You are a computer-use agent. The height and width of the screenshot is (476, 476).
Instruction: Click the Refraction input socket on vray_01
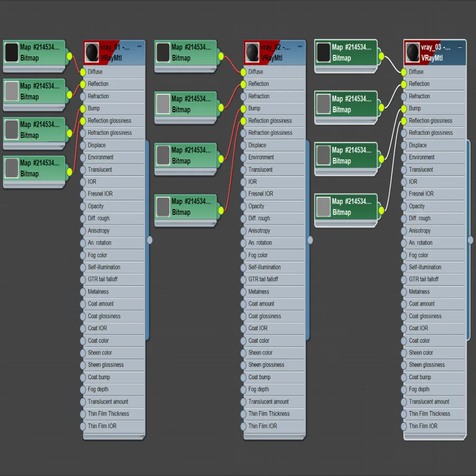83,97
